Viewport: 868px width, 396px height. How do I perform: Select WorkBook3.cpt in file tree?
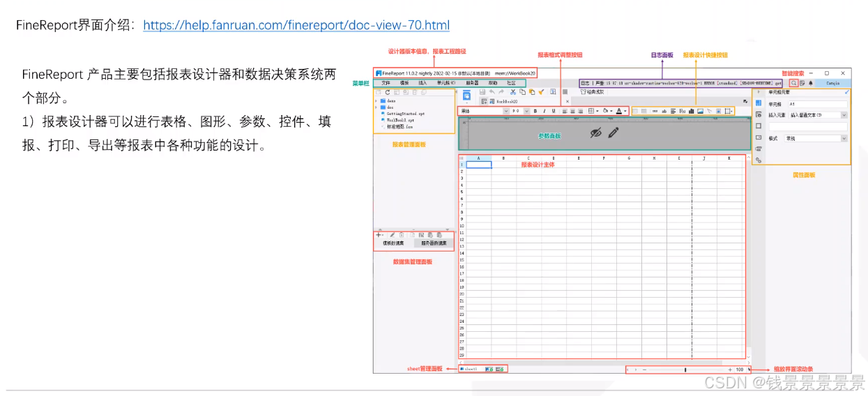401,120
